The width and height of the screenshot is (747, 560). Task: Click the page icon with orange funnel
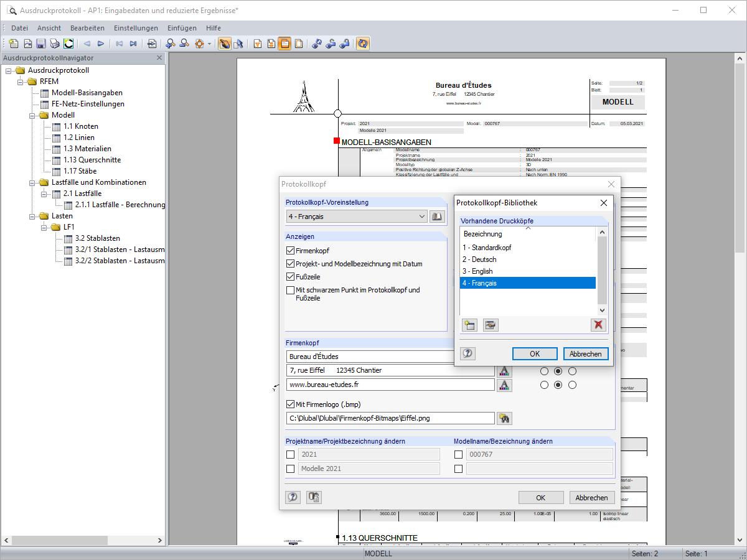point(257,44)
